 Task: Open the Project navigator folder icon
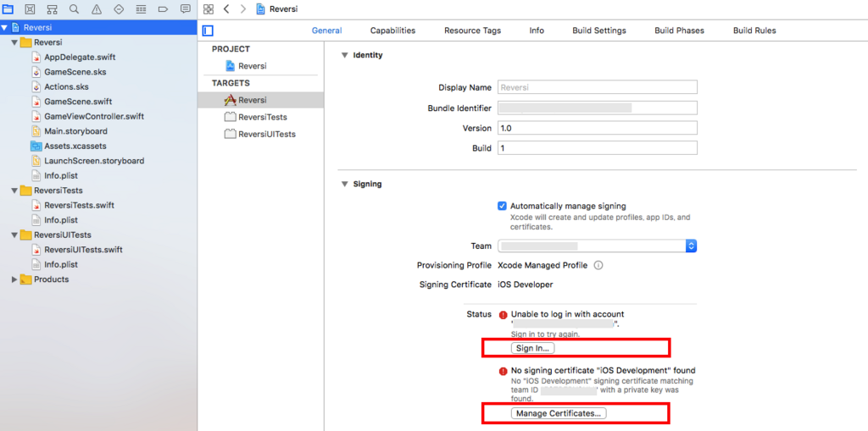coord(8,8)
